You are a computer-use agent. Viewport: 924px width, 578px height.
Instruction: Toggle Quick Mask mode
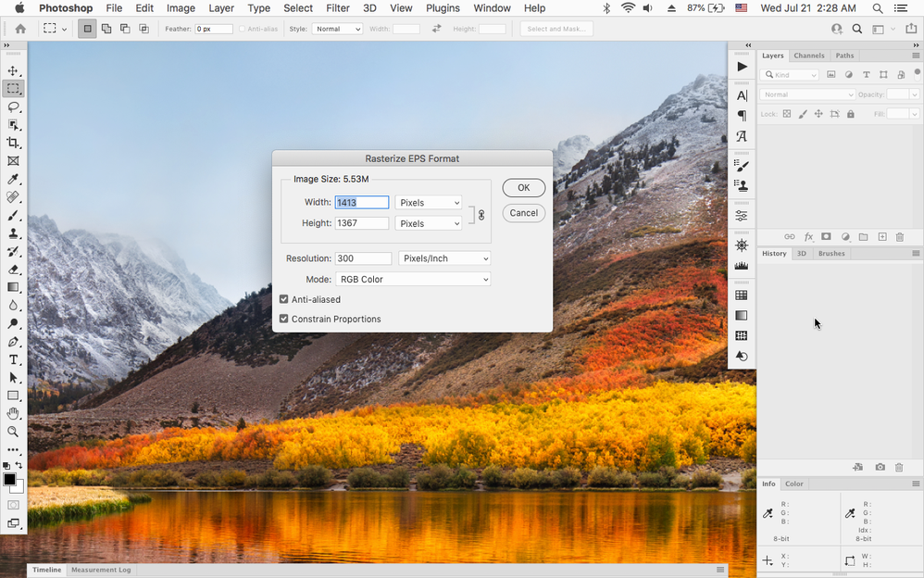[13, 505]
